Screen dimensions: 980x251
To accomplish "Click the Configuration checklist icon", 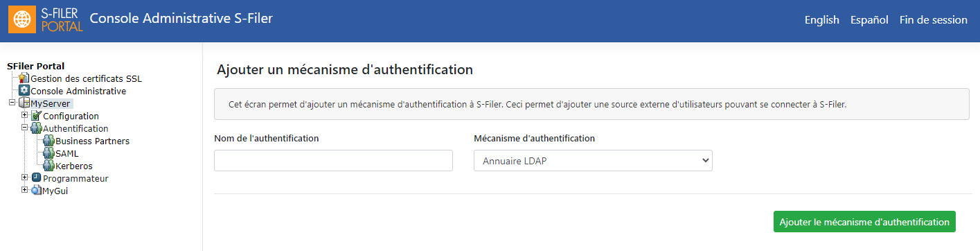I will tap(37, 116).
